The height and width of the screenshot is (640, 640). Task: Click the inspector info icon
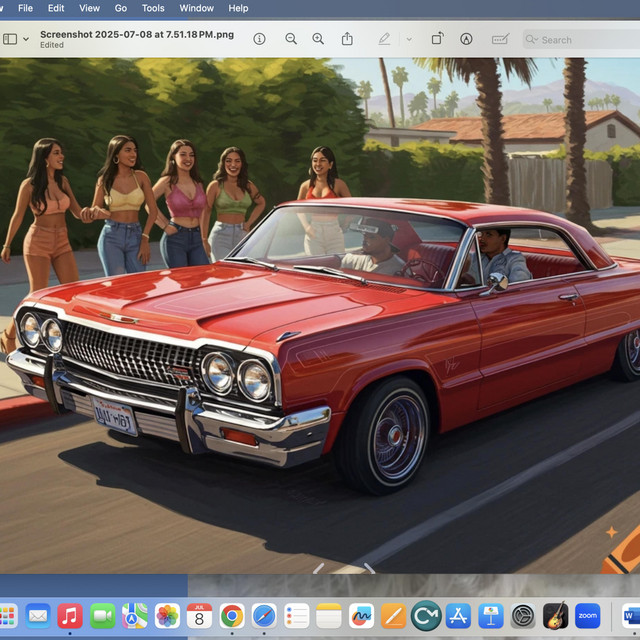pyautogui.click(x=259, y=39)
